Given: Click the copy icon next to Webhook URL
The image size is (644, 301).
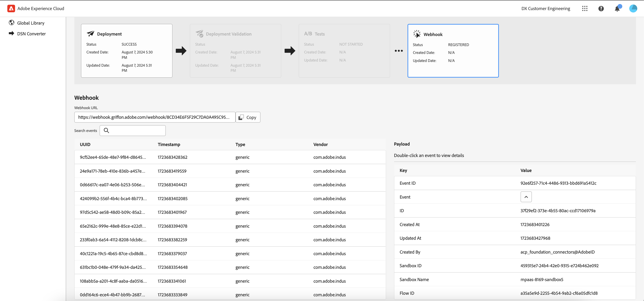Looking at the screenshot, I should [x=241, y=117].
